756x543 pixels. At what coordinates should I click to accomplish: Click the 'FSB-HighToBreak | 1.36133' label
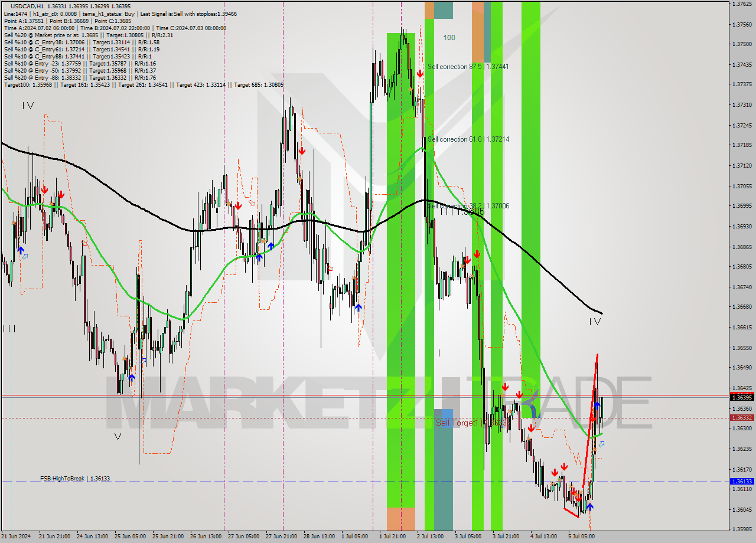click(75, 479)
